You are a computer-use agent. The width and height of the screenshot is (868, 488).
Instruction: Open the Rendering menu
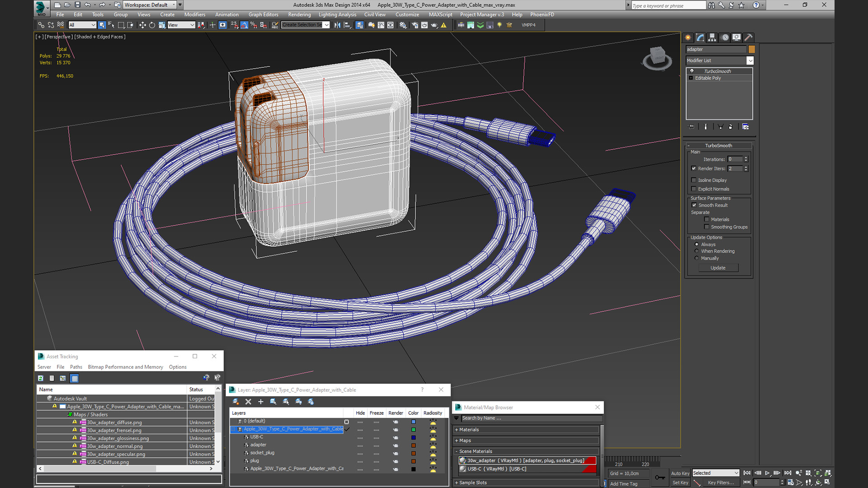(299, 14)
